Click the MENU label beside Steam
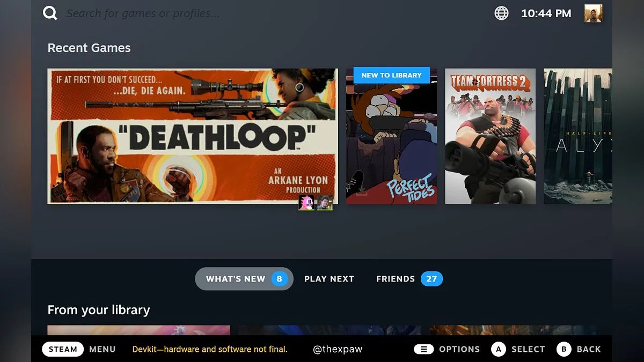The image size is (644, 362). click(x=103, y=349)
